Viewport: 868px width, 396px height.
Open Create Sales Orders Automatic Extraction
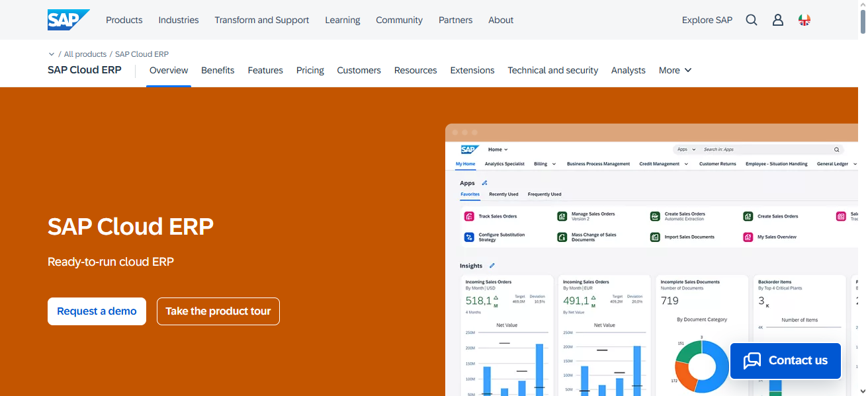pyautogui.click(x=654, y=216)
